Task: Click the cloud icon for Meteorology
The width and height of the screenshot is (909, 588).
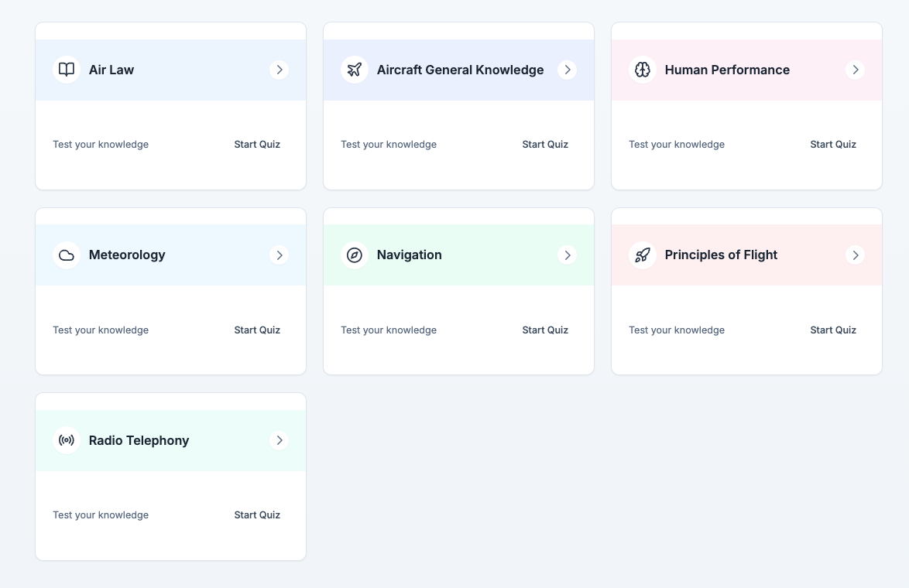Action: [67, 255]
